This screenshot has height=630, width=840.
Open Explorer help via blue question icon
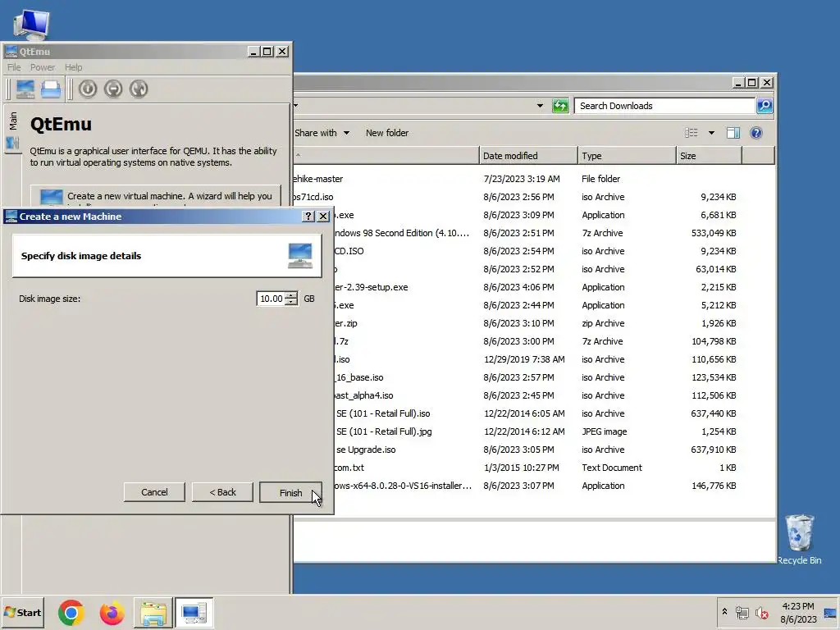[756, 133]
